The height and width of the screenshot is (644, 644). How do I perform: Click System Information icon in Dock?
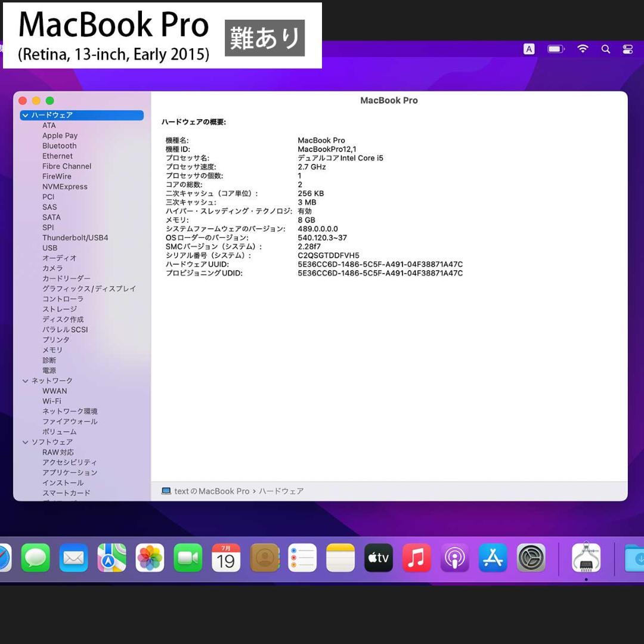point(586,557)
